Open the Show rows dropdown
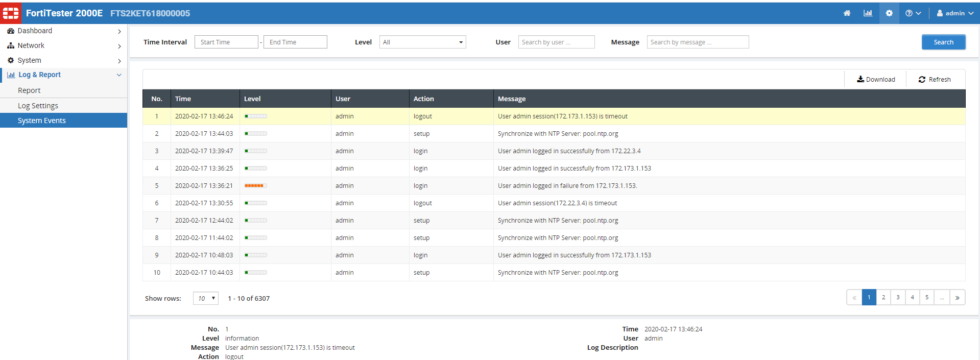Viewport: 980px width, 360px height. 206,298
